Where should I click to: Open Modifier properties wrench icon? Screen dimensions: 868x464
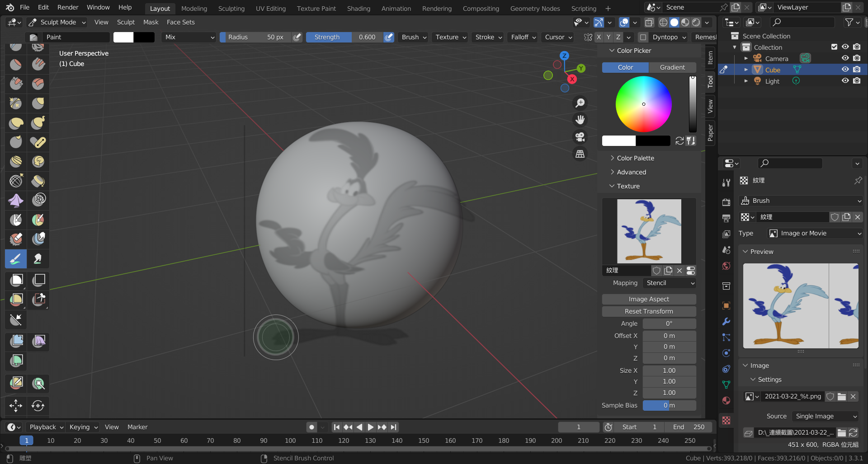point(726,322)
